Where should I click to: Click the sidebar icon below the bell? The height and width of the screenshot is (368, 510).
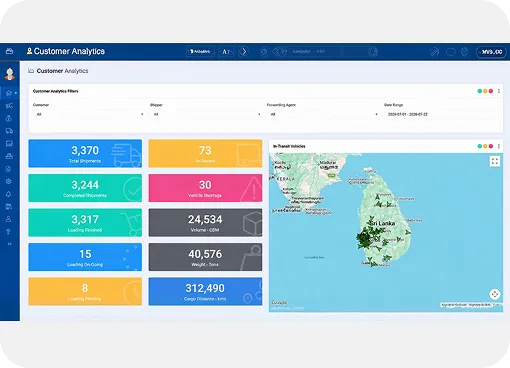[9, 207]
